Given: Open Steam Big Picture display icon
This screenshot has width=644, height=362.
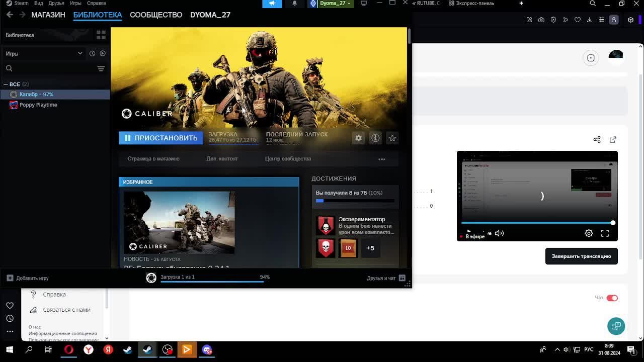Looking at the screenshot, I should 364,3.
